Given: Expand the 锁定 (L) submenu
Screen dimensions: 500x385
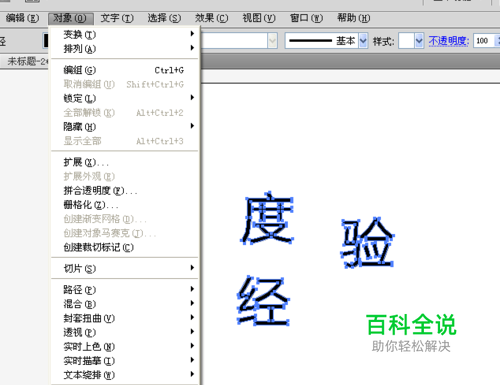Looking at the screenshot, I should tap(125, 98).
